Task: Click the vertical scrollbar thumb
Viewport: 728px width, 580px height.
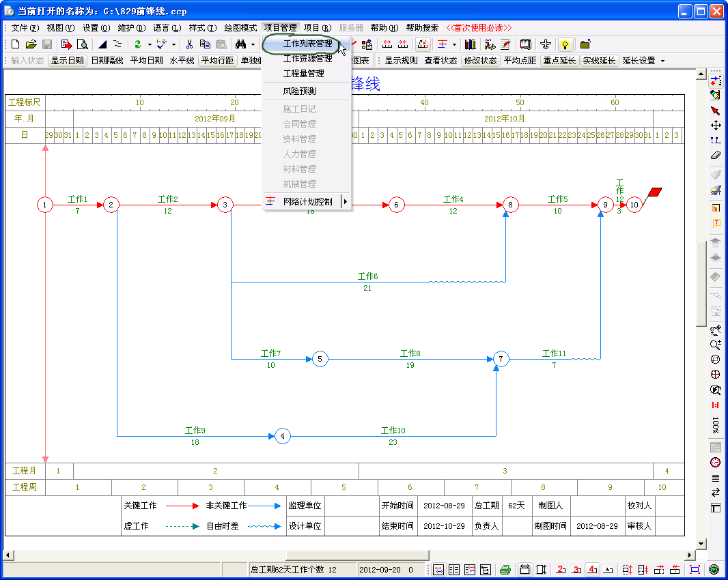Action: pyautogui.click(x=701, y=284)
